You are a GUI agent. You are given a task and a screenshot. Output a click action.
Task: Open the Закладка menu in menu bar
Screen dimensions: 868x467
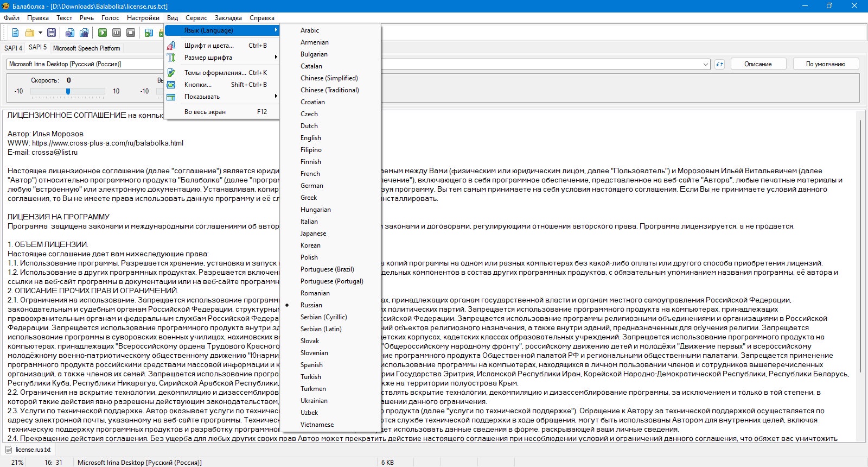pos(228,18)
